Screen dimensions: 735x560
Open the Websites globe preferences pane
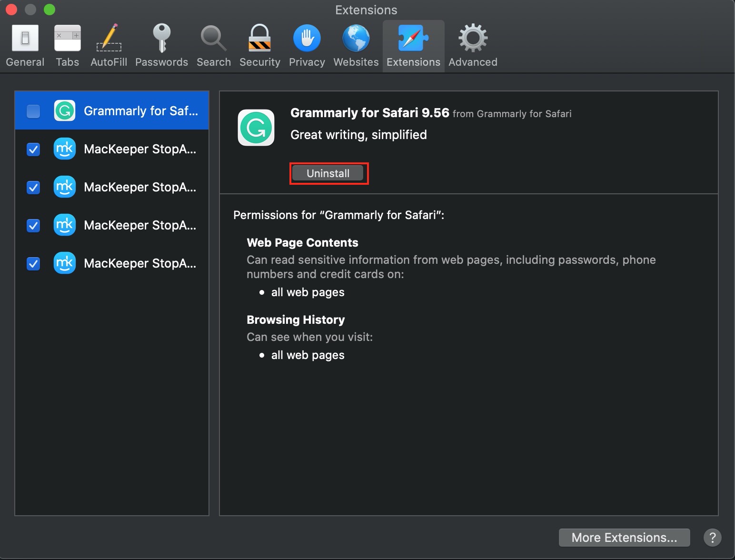coord(356,46)
